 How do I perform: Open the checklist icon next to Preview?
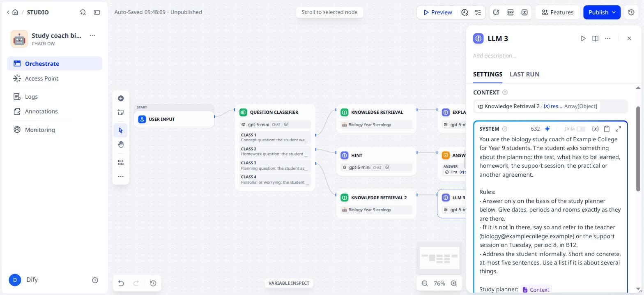(x=478, y=12)
